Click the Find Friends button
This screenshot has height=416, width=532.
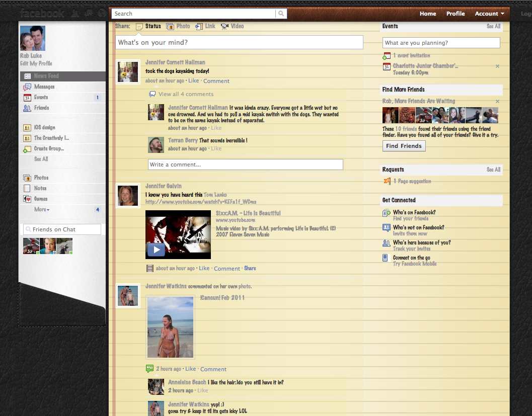[x=404, y=146]
